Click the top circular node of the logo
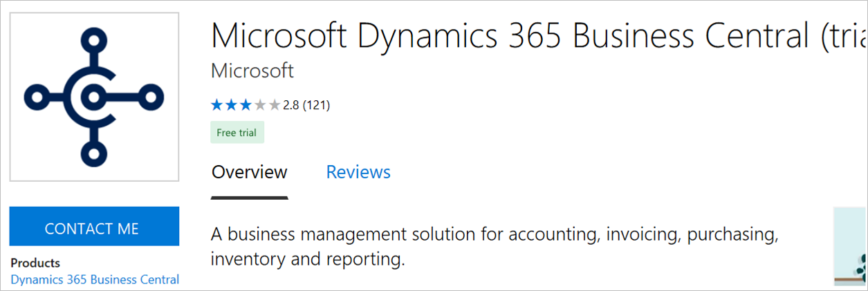Image resolution: width=868 pixels, height=291 pixels. (93, 40)
